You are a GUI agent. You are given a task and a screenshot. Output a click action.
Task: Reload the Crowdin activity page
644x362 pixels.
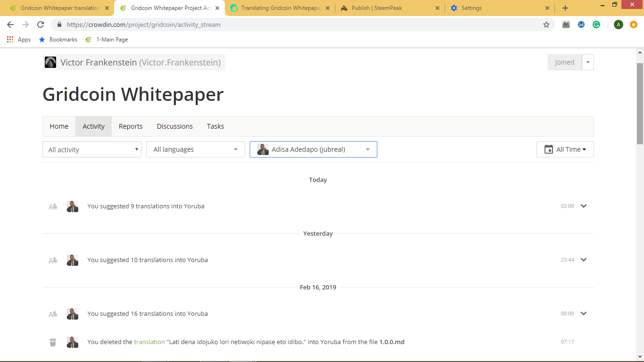[x=41, y=25]
